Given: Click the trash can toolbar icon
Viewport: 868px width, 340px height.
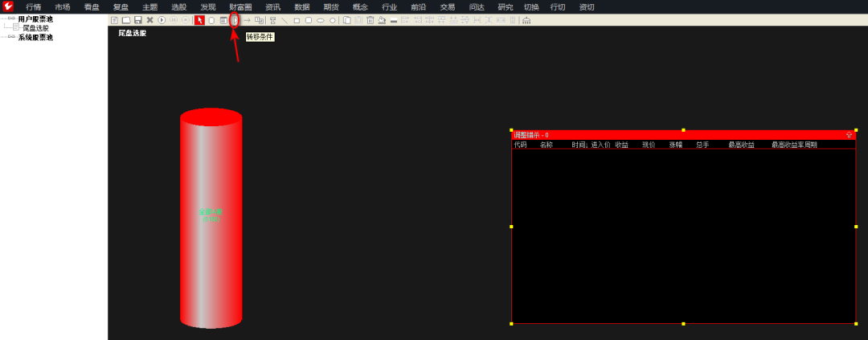Looking at the screenshot, I should tap(371, 20).
